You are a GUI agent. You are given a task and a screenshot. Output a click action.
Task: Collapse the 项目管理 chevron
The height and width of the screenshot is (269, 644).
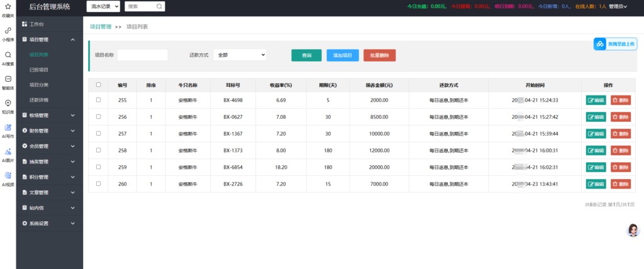pos(73,40)
